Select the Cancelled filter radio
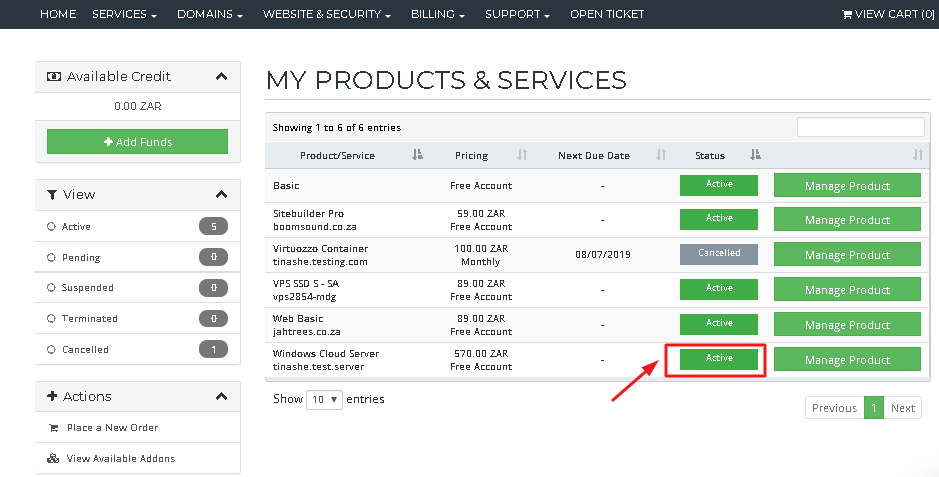This screenshot has width=939, height=477. [x=51, y=350]
